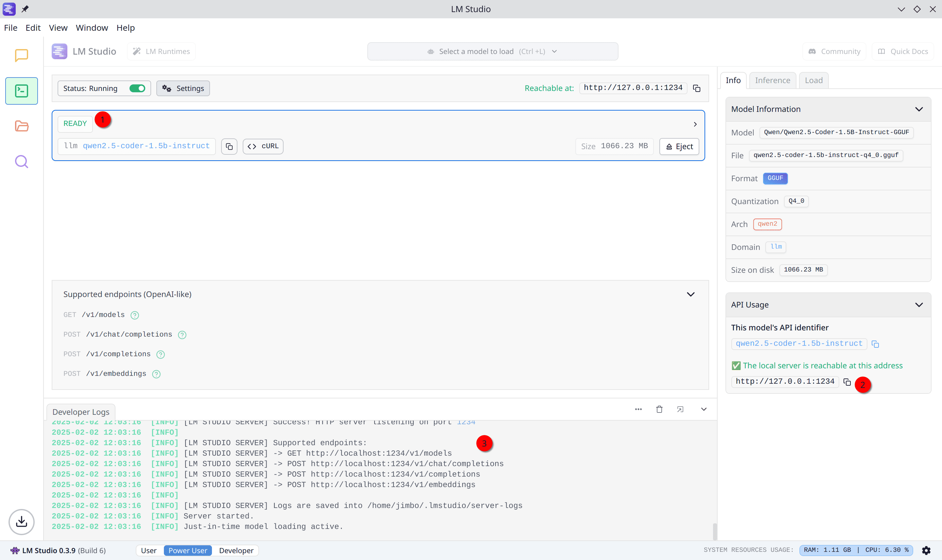This screenshot has height=560, width=942.
Task: Open the Discover search in the sidebar
Action: pyautogui.click(x=22, y=162)
